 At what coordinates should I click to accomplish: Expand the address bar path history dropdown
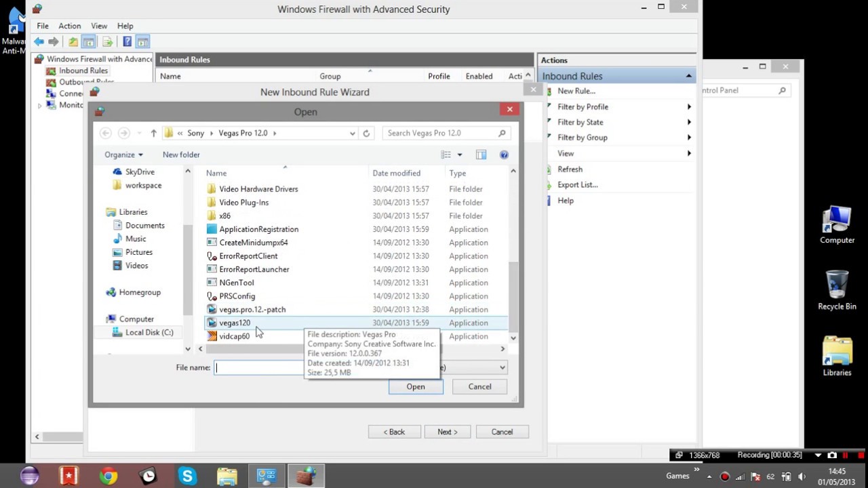(353, 134)
